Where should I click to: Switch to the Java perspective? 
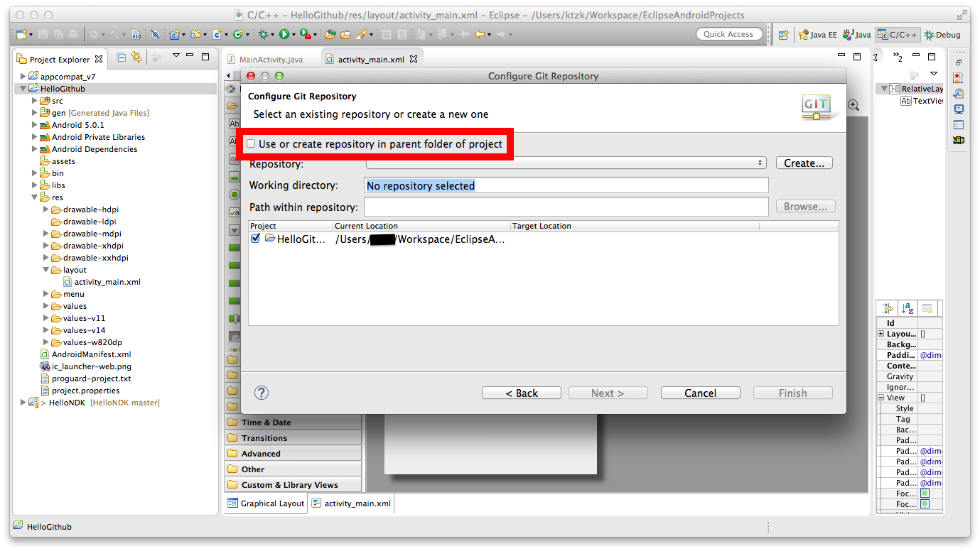click(x=856, y=34)
